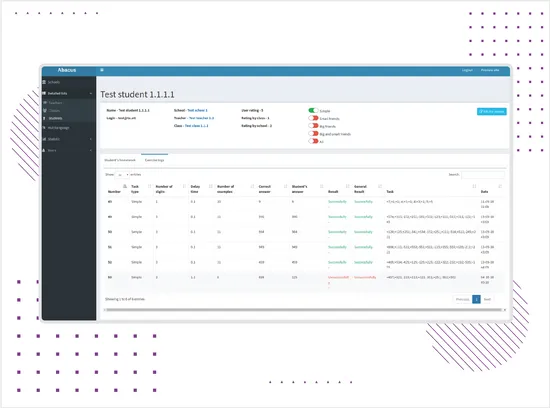Focus the Search input field
The image size is (550, 408).
pos(483,174)
